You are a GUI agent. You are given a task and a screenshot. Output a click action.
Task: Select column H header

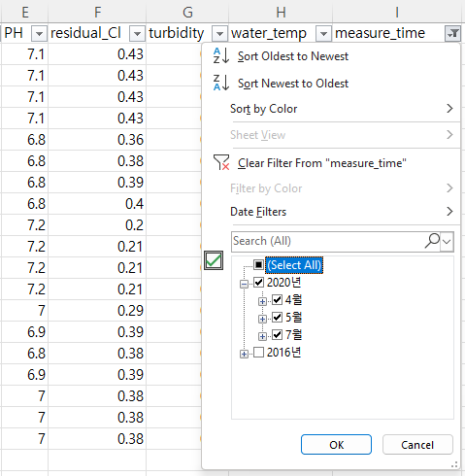pos(281,12)
